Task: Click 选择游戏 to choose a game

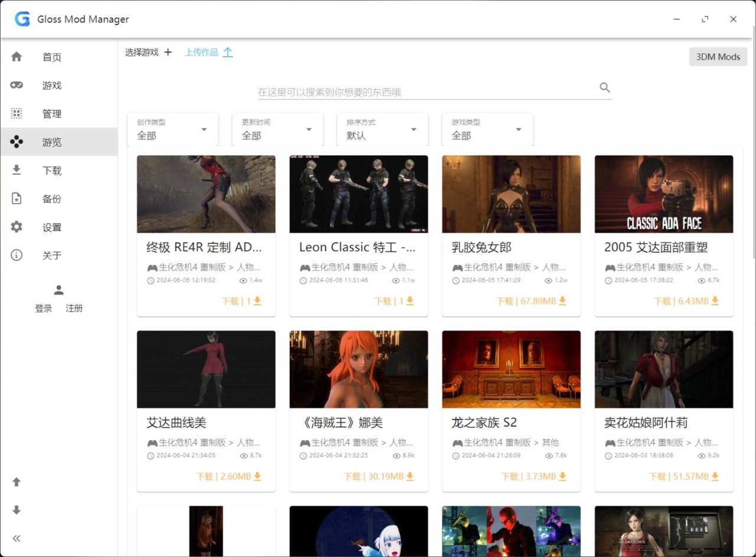Action: pos(142,52)
